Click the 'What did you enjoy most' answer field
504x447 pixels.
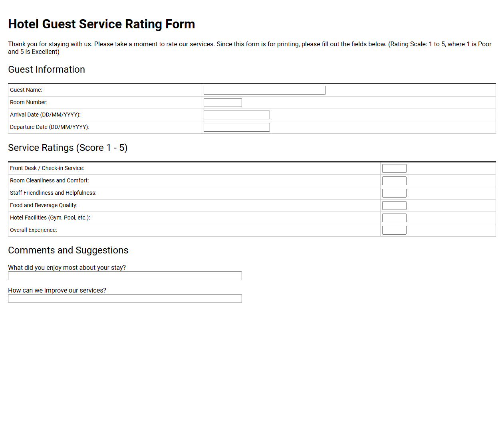tap(125, 276)
